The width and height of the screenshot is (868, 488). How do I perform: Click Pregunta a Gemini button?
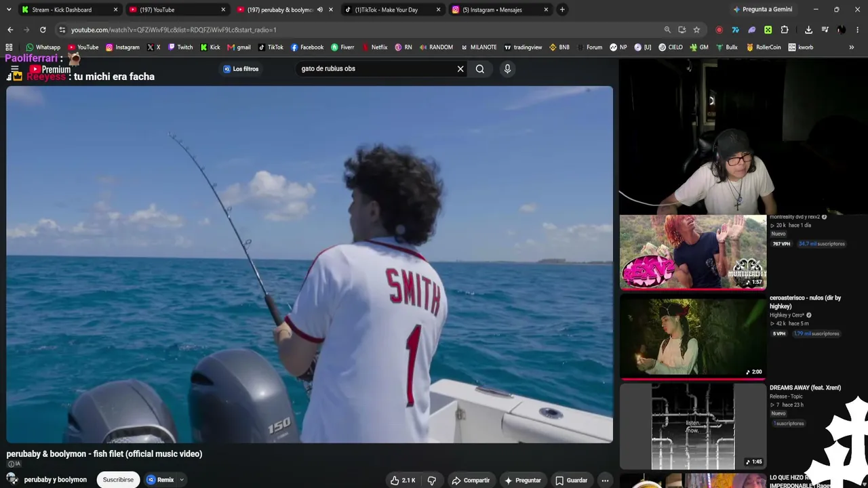point(762,9)
